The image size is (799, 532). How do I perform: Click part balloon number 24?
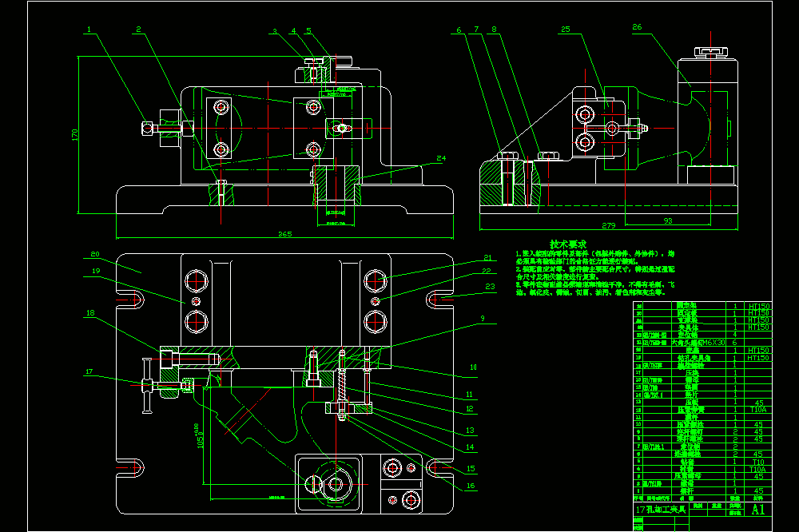click(x=441, y=158)
